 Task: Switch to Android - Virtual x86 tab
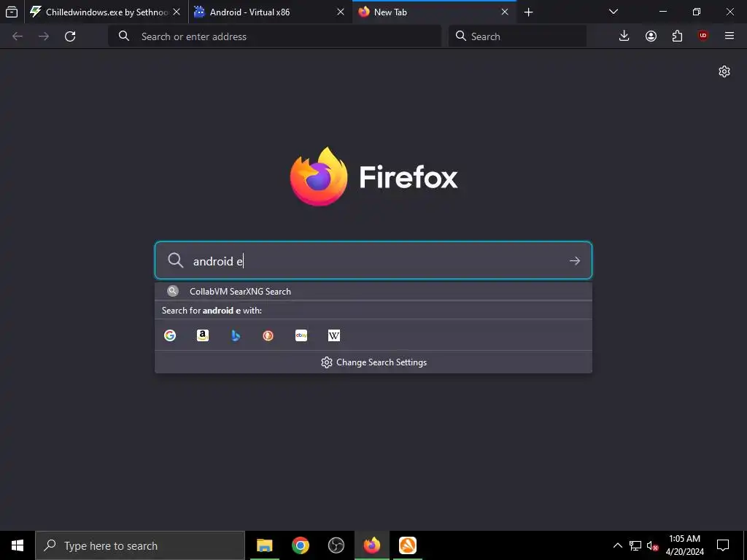point(270,12)
